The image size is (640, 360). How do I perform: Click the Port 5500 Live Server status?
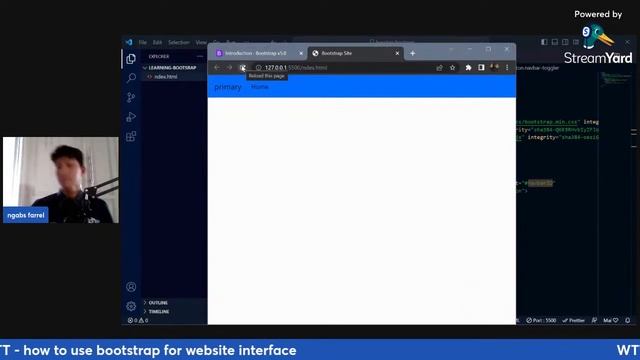coord(541,320)
